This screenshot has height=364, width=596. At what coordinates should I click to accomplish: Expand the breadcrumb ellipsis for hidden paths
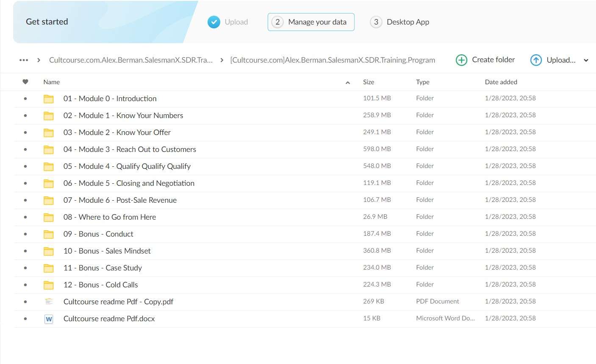tap(24, 60)
